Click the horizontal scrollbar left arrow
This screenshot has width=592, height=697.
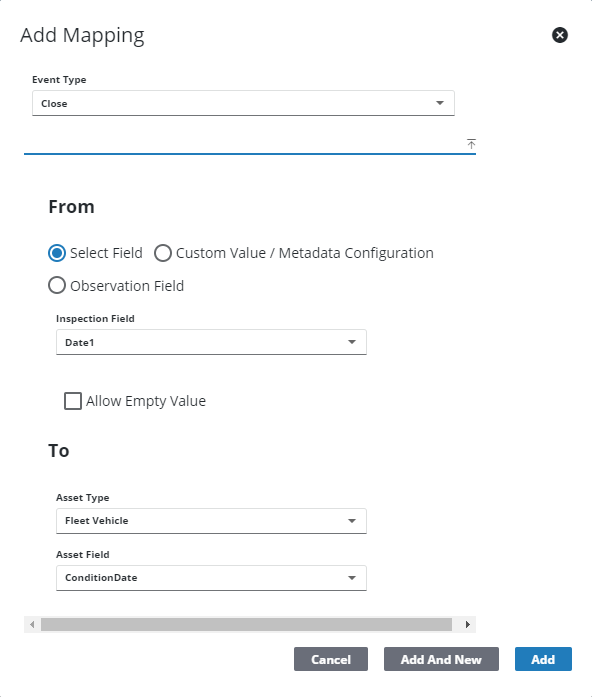32,625
